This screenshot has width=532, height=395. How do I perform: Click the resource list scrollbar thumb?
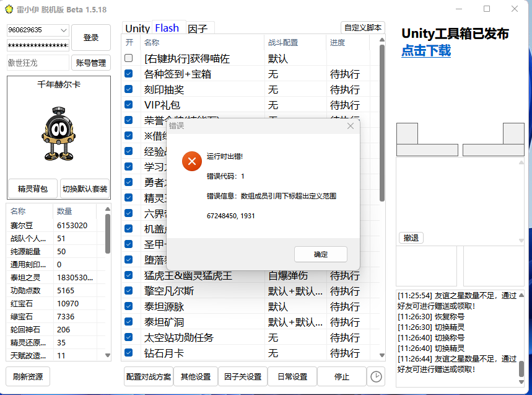[x=108, y=234]
